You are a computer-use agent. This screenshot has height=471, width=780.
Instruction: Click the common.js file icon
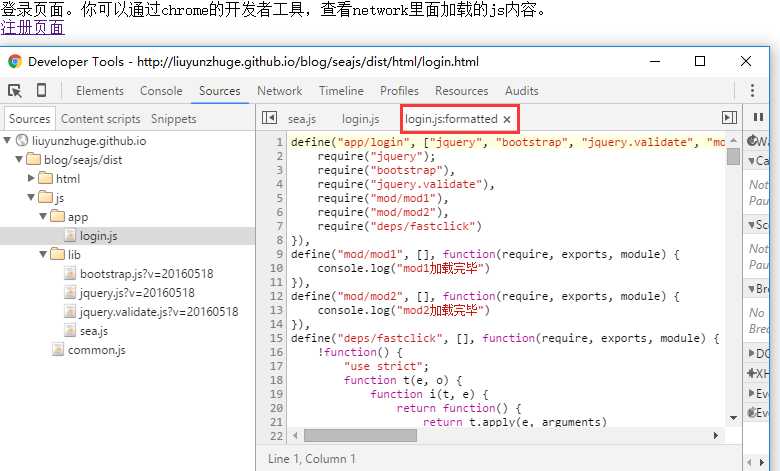coord(58,350)
